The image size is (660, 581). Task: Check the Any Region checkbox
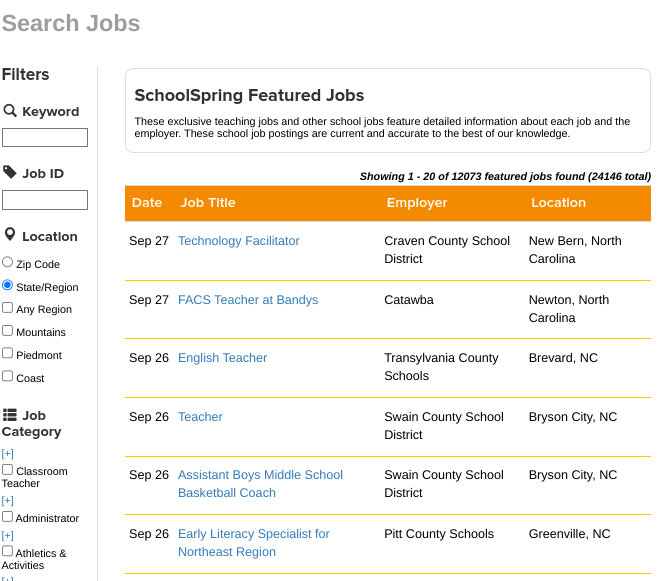[8, 308]
